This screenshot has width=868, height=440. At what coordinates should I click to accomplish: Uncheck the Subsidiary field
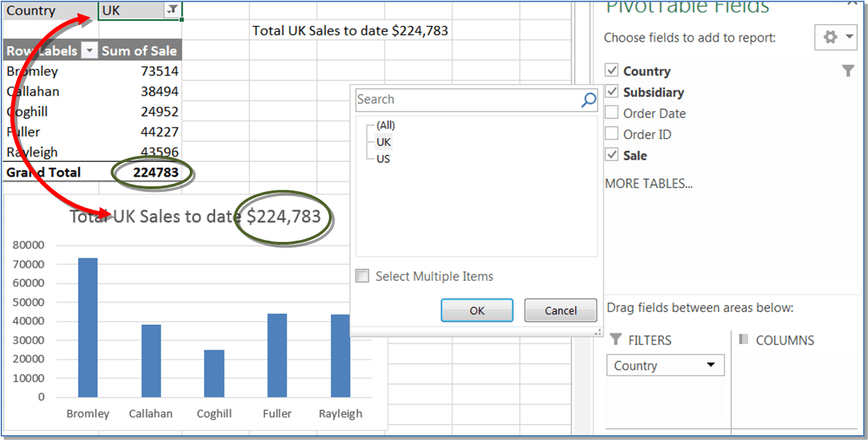(x=612, y=92)
